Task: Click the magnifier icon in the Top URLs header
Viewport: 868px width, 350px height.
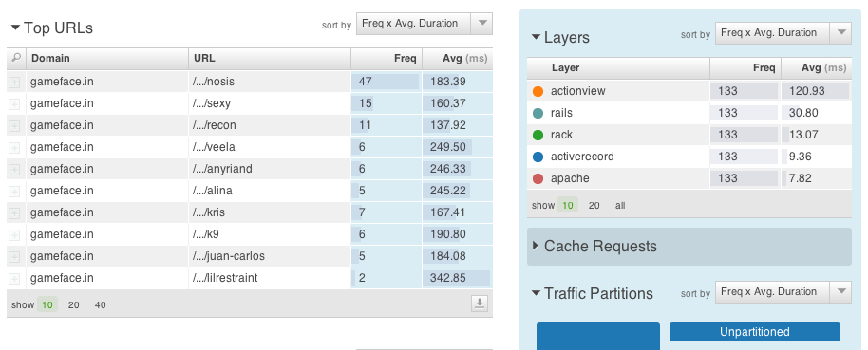Action: [x=16, y=58]
